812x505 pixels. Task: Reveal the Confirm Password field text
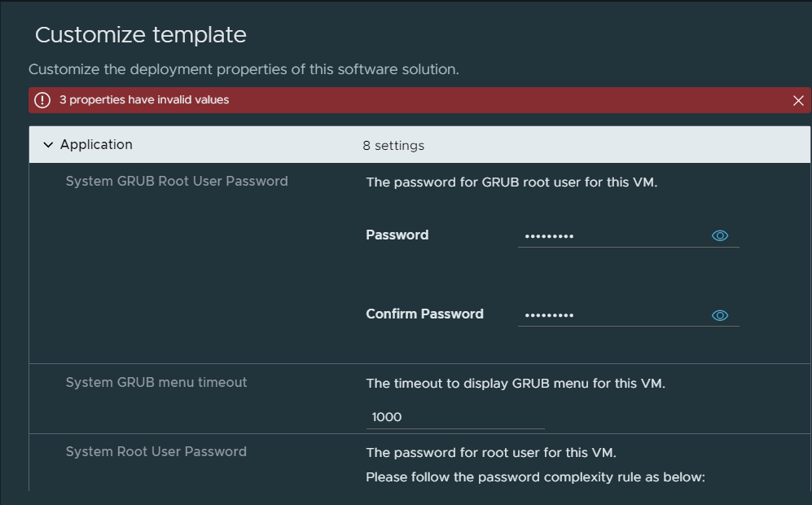[x=720, y=315]
